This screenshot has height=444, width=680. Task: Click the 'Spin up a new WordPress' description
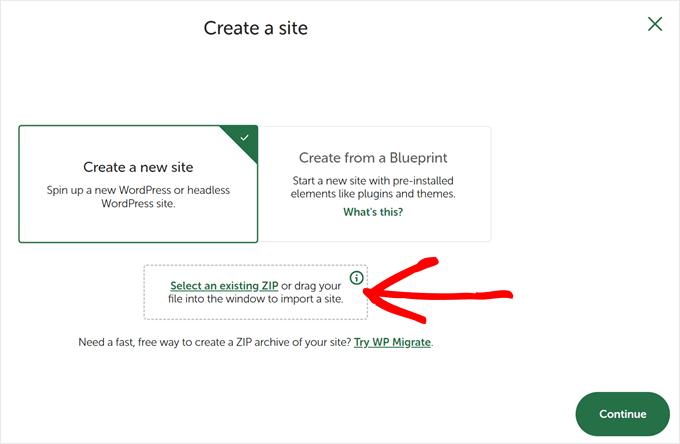pos(138,189)
